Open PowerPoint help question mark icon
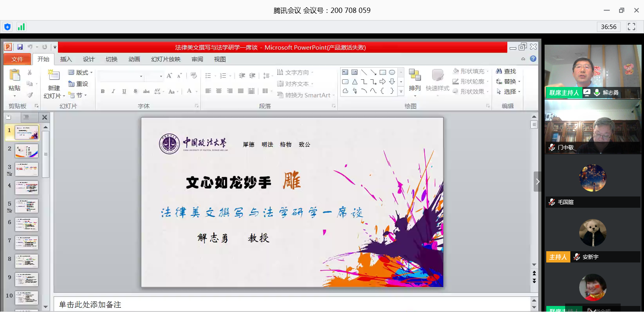Image resolution: width=644 pixels, height=312 pixels. point(533,59)
